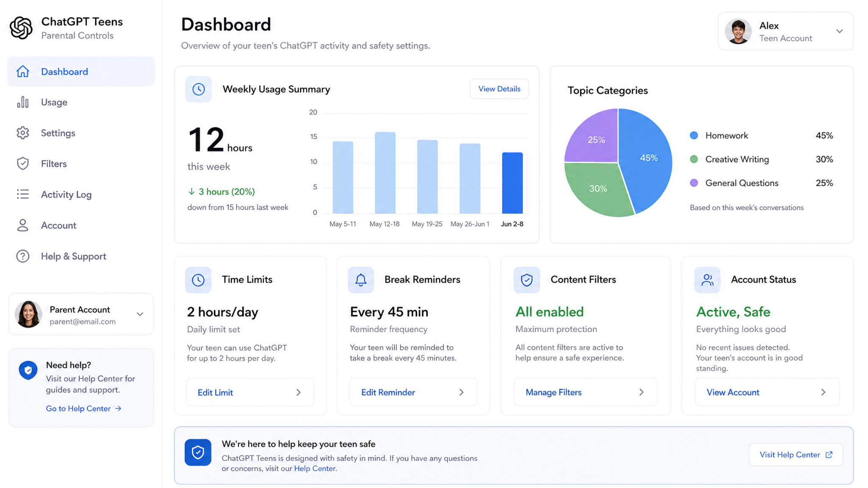
Task: Click Edit Limit
Action: coord(250,392)
